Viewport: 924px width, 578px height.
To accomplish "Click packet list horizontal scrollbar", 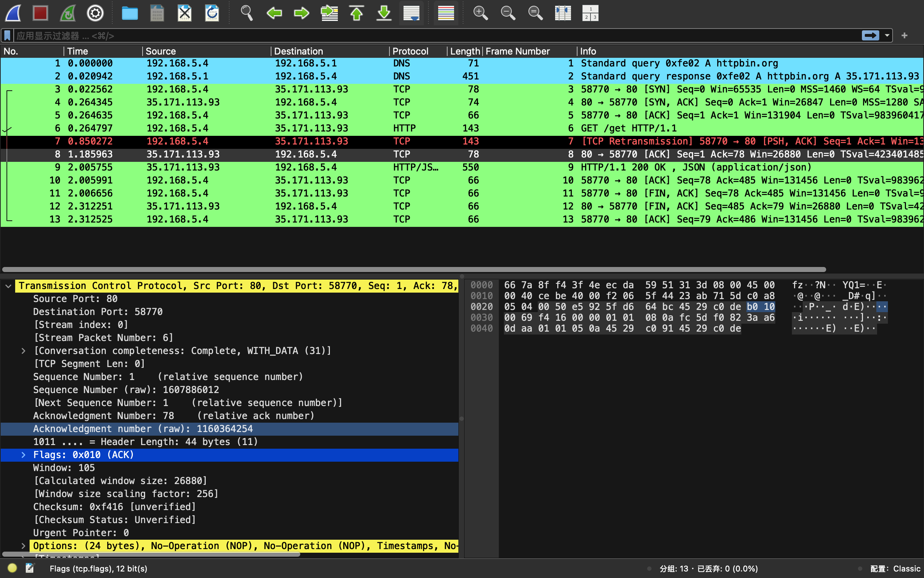I will click(414, 269).
